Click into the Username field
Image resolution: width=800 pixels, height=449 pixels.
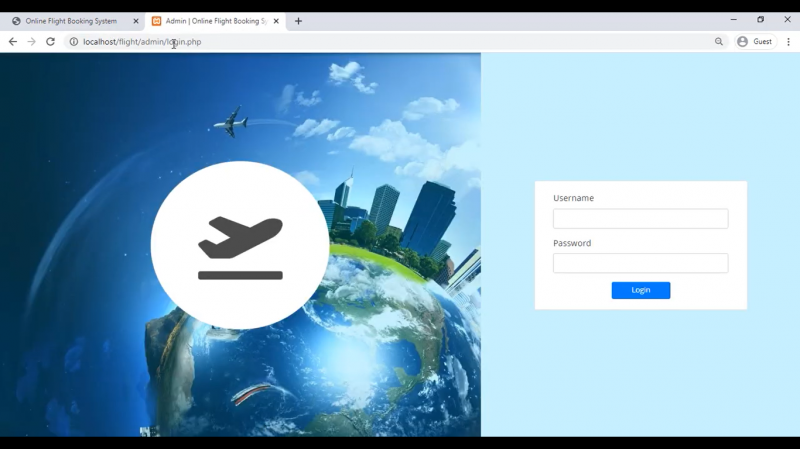click(640, 218)
